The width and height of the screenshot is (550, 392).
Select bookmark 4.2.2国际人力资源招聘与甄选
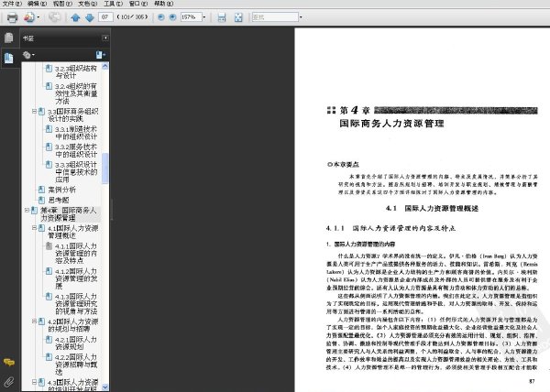coord(76,365)
